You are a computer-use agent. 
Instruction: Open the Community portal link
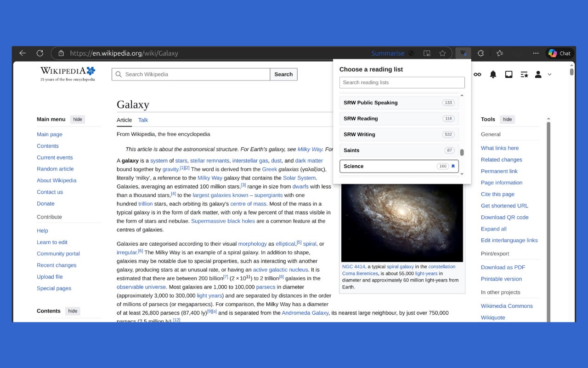(x=58, y=253)
